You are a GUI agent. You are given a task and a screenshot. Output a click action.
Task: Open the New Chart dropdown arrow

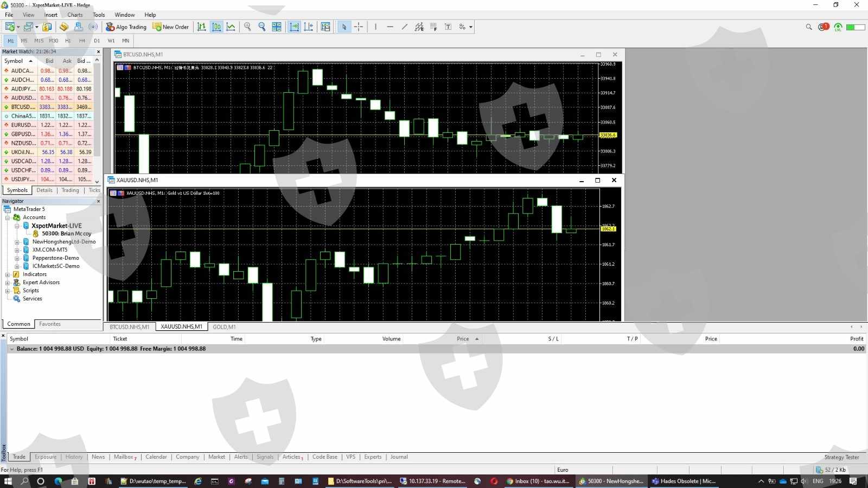18,27
